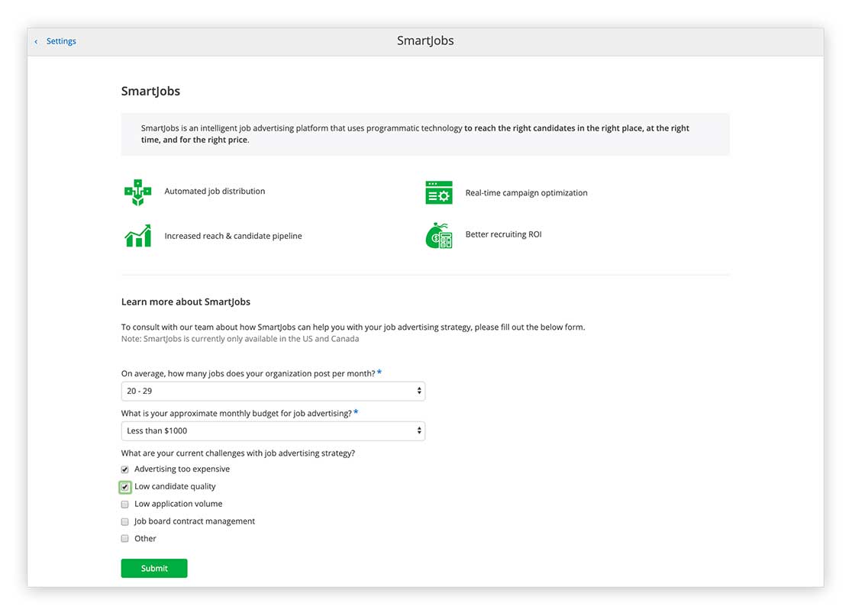Click the Automated job distribution icon
The width and height of the screenshot is (852, 616).
(137, 192)
